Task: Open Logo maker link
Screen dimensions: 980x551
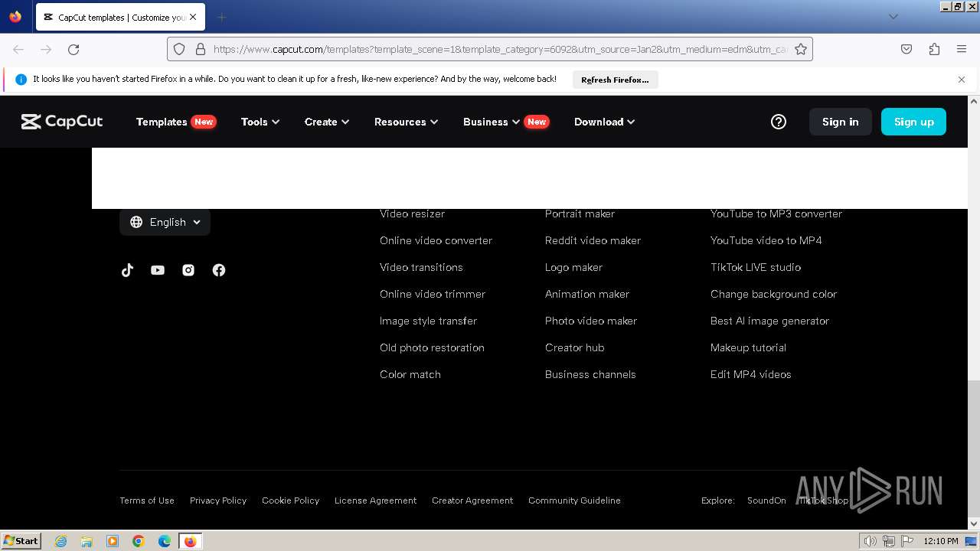Action: coord(573,267)
